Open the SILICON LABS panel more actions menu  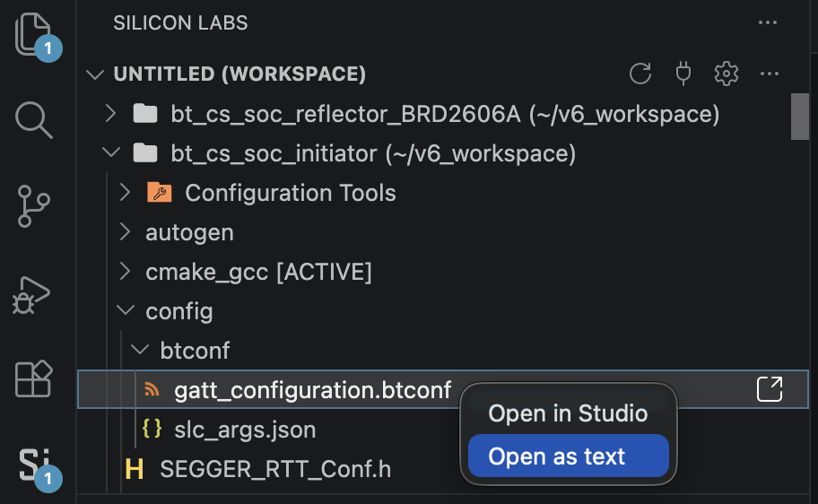coord(768,22)
